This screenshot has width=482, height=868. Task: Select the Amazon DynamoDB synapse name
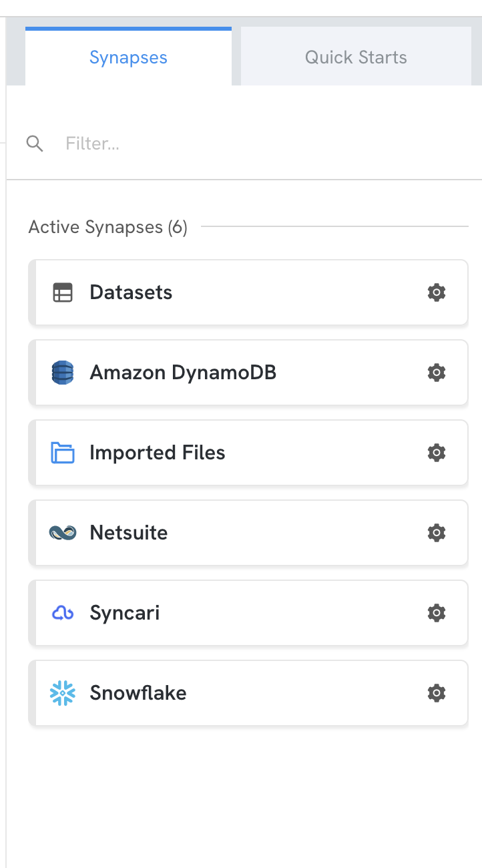(x=183, y=373)
